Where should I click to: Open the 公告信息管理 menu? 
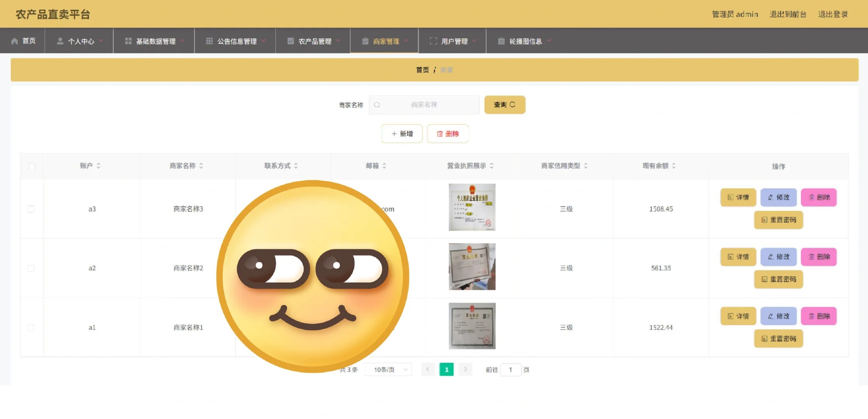[x=236, y=41]
